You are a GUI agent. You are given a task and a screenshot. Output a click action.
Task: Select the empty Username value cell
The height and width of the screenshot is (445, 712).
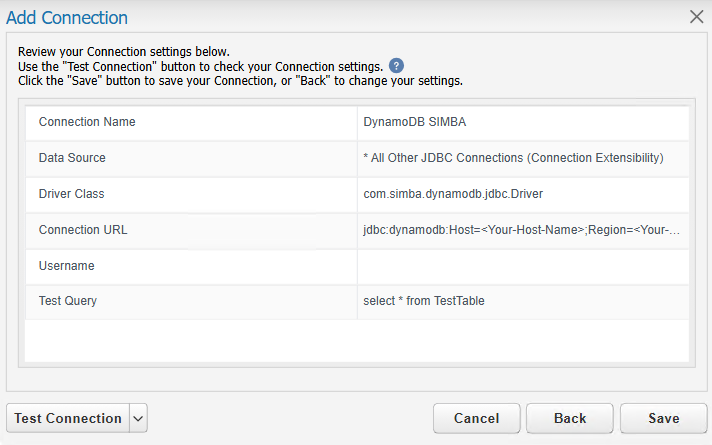coord(523,267)
